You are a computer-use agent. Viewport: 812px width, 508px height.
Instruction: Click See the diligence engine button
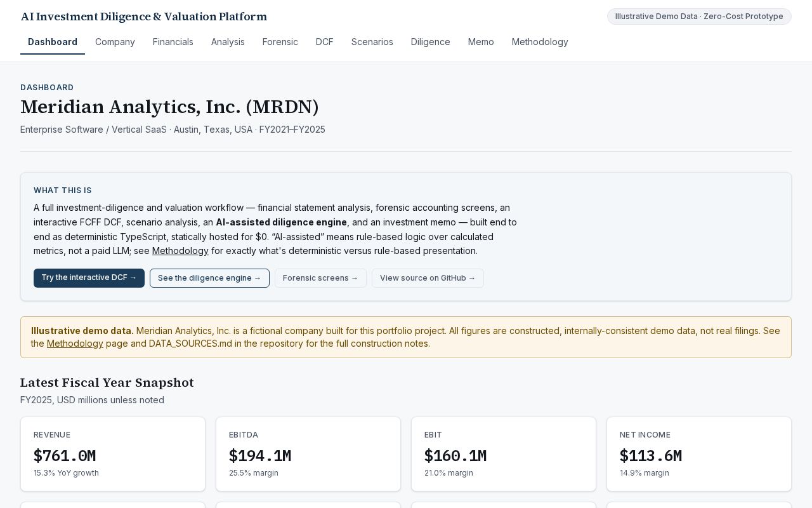(209, 278)
